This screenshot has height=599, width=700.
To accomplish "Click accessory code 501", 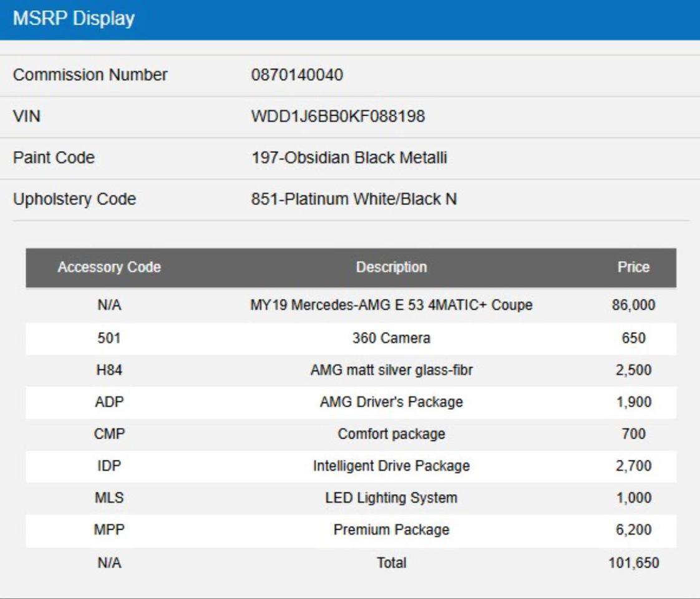I will 109,338.
